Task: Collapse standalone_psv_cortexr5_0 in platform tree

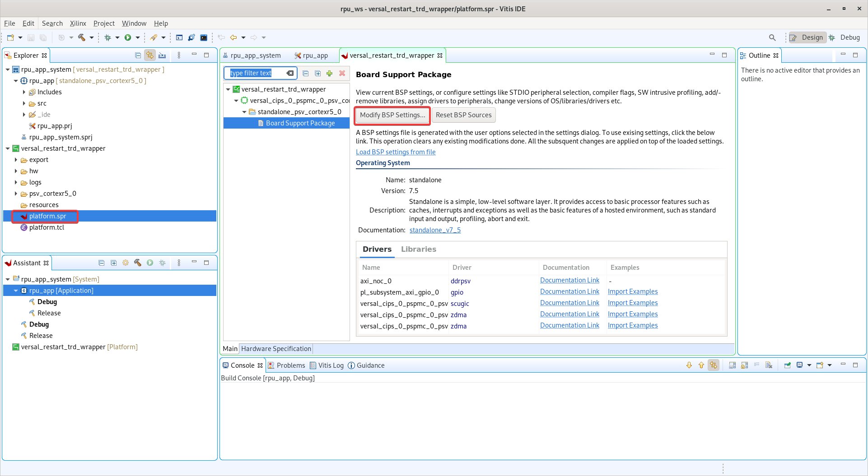Action: click(244, 112)
